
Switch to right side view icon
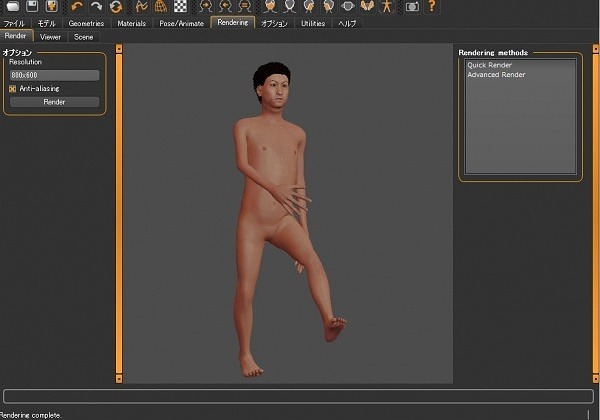point(309,6)
